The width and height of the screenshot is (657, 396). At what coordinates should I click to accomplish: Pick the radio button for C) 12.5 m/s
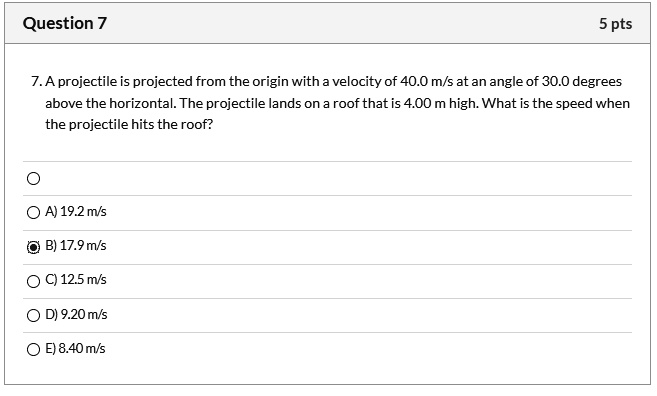tap(34, 281)
